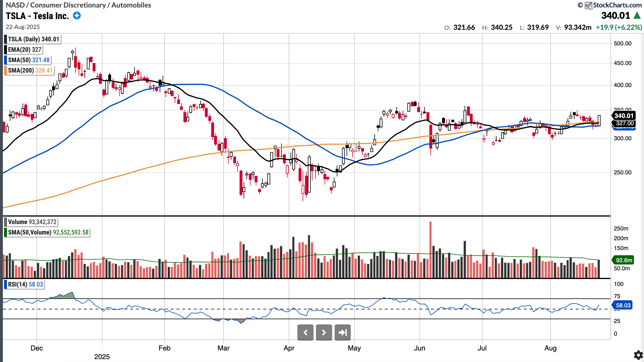Click the StockCharts.com logo
The height and width of the screenshot is (362, 644).
(613, 5)
